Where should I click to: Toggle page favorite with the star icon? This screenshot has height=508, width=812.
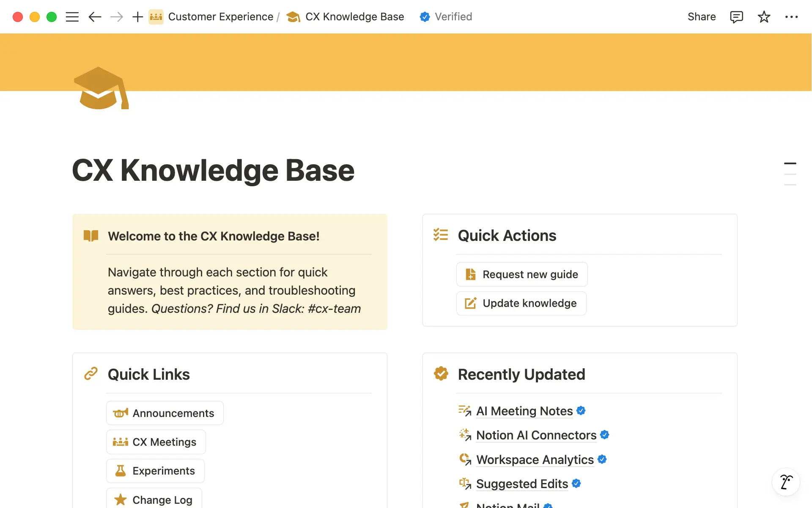pos(764,17)
